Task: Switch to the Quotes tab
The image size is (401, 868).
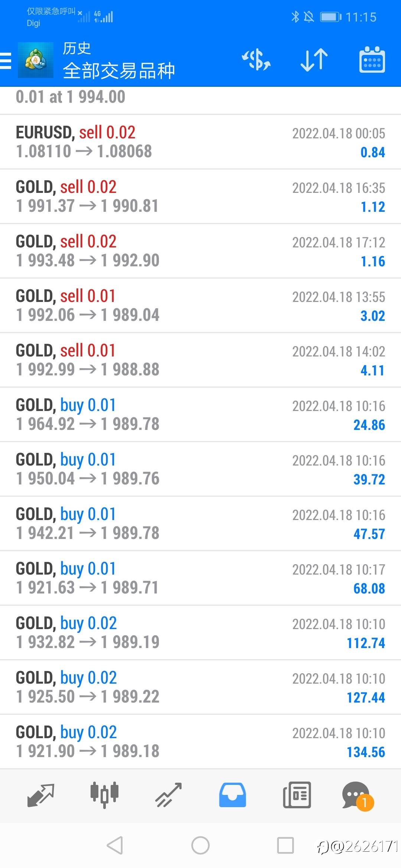Action: 41,795
